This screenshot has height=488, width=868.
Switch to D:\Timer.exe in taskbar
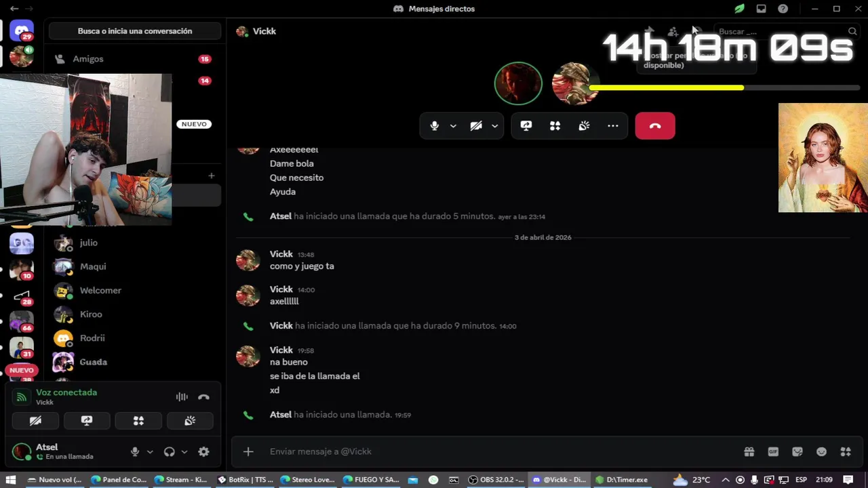click(621, 480)
